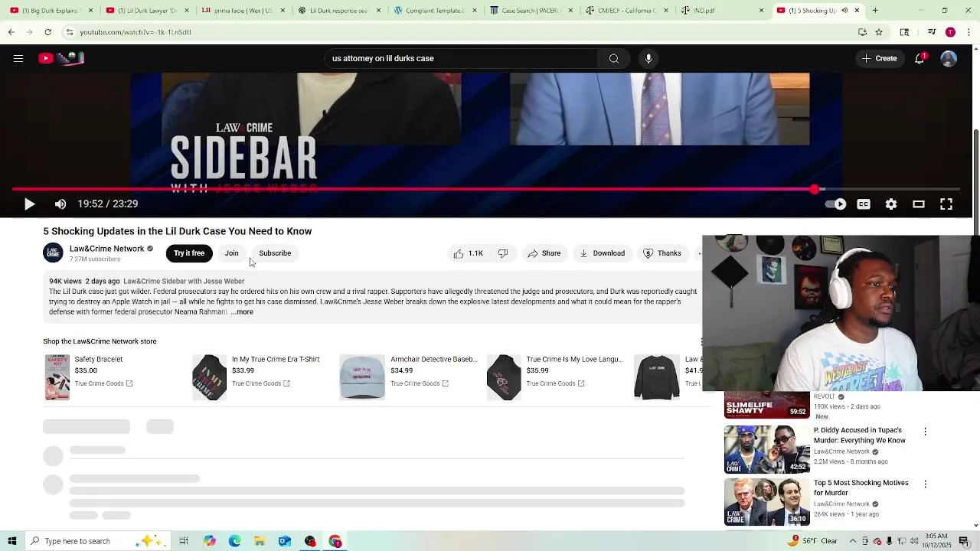
Task: Switch to Lil Durk Lawyer tab
Action: (145, 11)
